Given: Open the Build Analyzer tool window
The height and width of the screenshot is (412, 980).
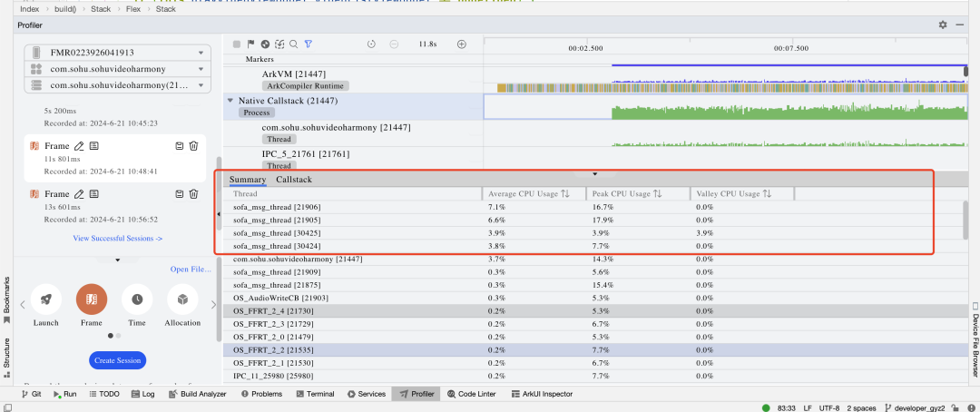Looking at the screenshot, I should click(198, 394).
